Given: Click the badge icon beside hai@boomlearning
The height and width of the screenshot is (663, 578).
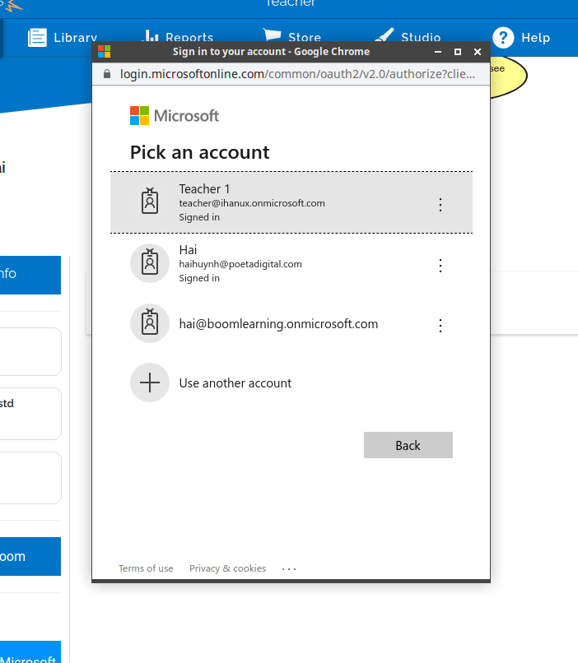Looking at the screenshot, I should coord(150,323).
